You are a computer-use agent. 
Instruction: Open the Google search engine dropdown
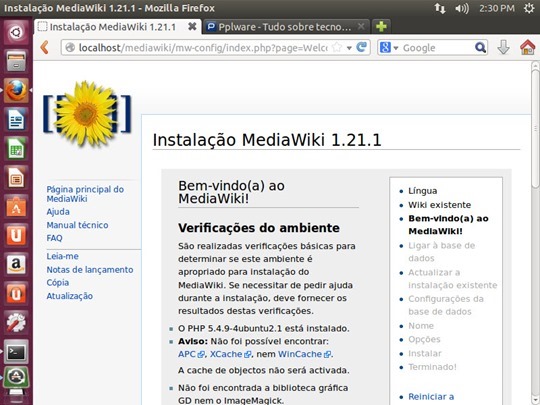[x=389, y=48]
